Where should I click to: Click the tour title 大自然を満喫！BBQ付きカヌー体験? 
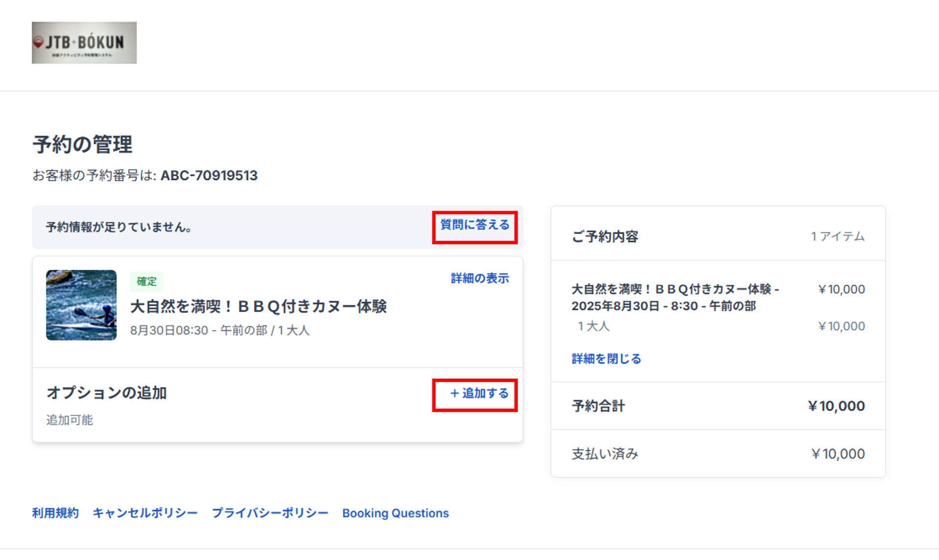(x=258, y=306)
